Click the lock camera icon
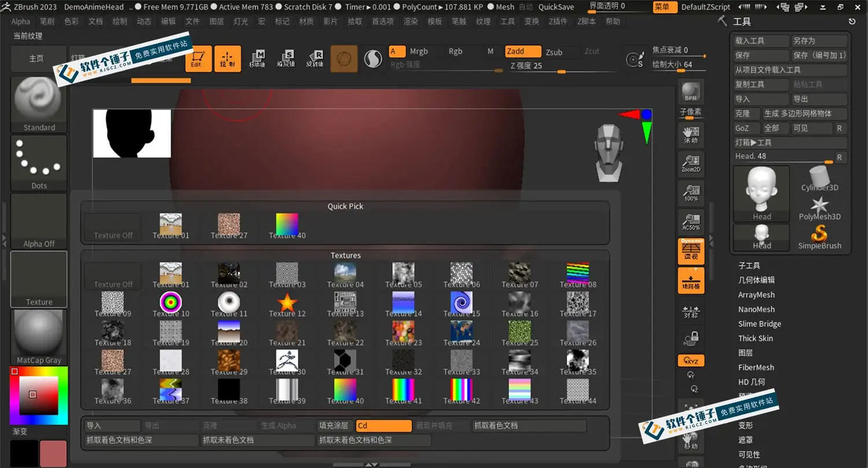Viewport: 868px width, 468px height. tap(691, 338)
